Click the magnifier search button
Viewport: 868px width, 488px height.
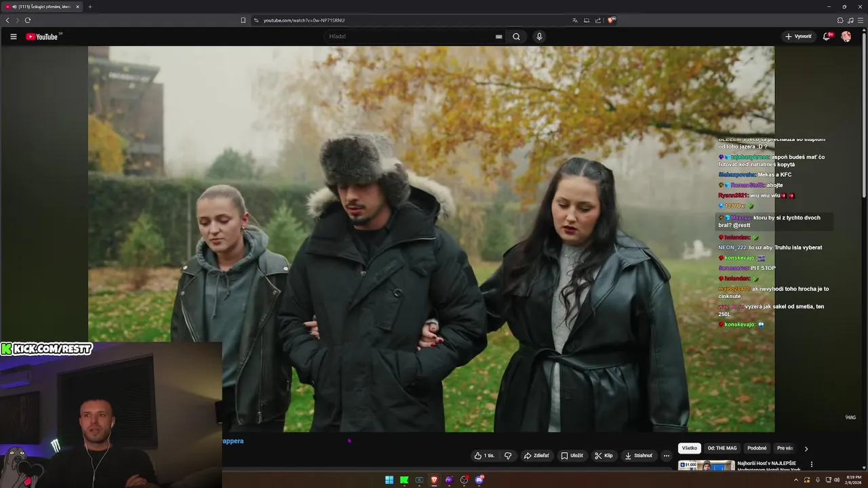tap(516, 37)
